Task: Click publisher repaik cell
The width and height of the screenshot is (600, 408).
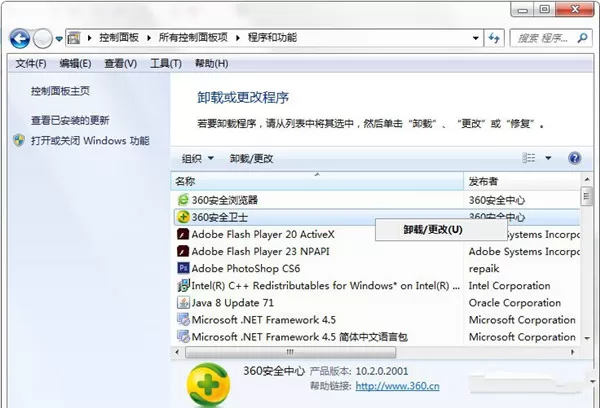Action: (x=484, y=269)
